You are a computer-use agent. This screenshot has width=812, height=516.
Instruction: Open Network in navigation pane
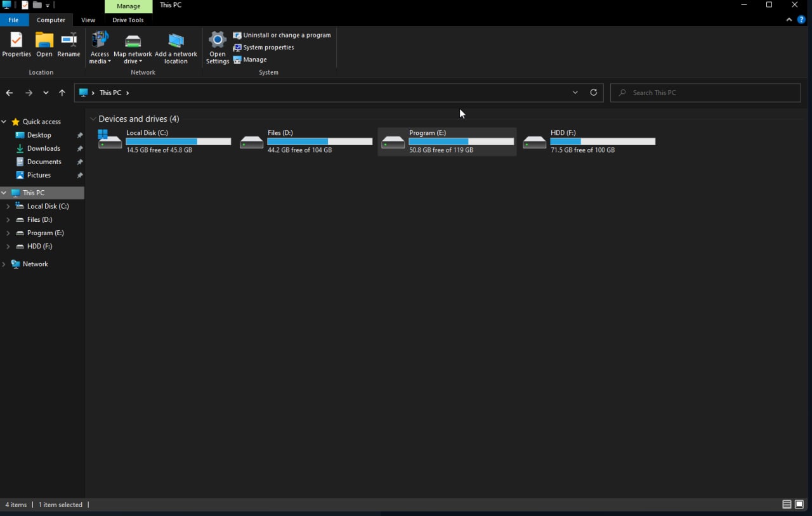click(x=35, y=264)
